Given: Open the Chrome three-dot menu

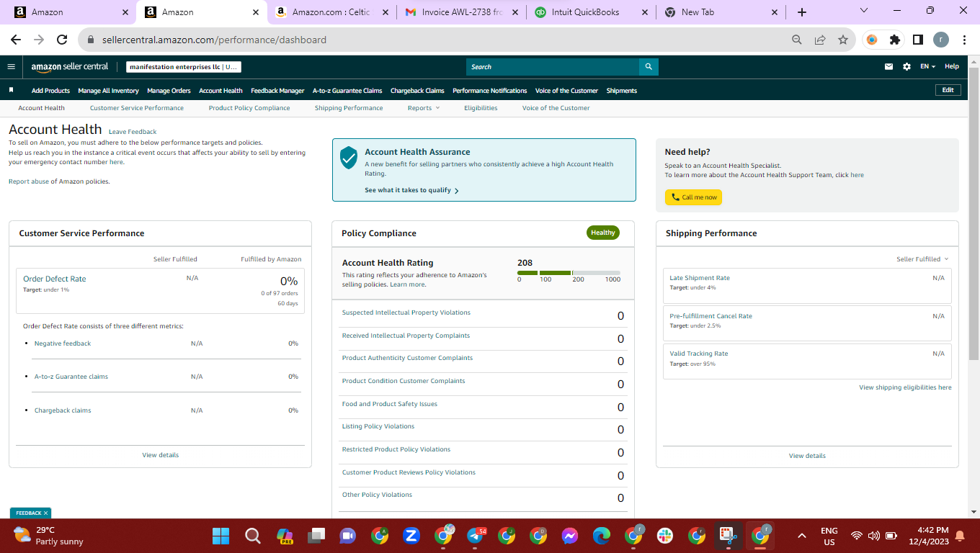Looking at the screenshot, I should coord(964,40).
